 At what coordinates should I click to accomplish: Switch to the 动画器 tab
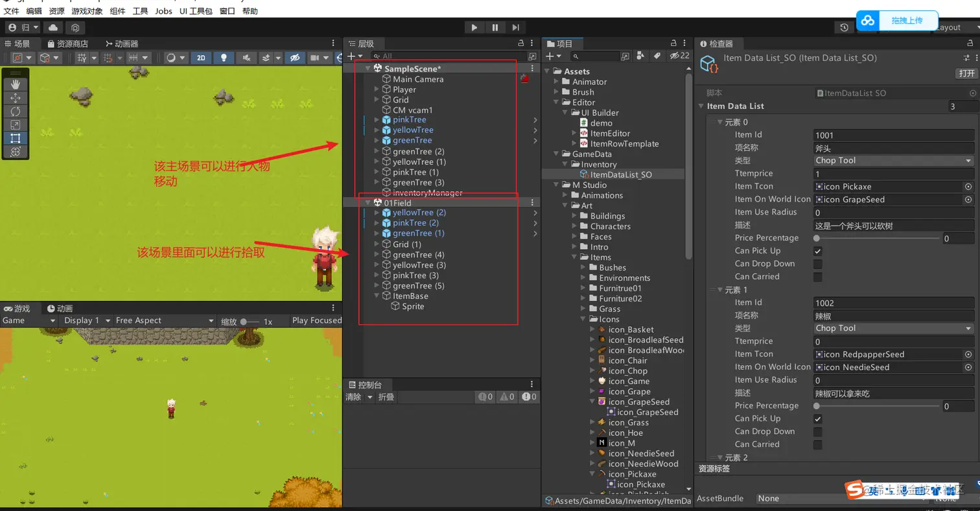(121, 43)
